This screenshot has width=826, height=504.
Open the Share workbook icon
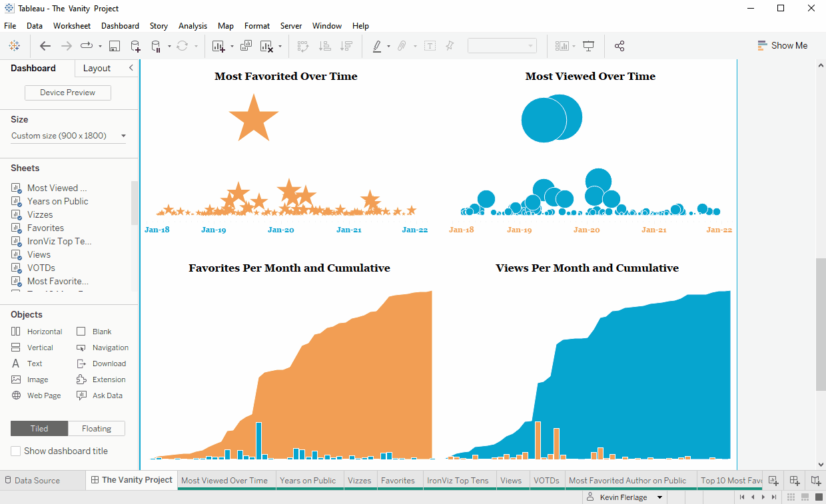[x=620, y=45]
